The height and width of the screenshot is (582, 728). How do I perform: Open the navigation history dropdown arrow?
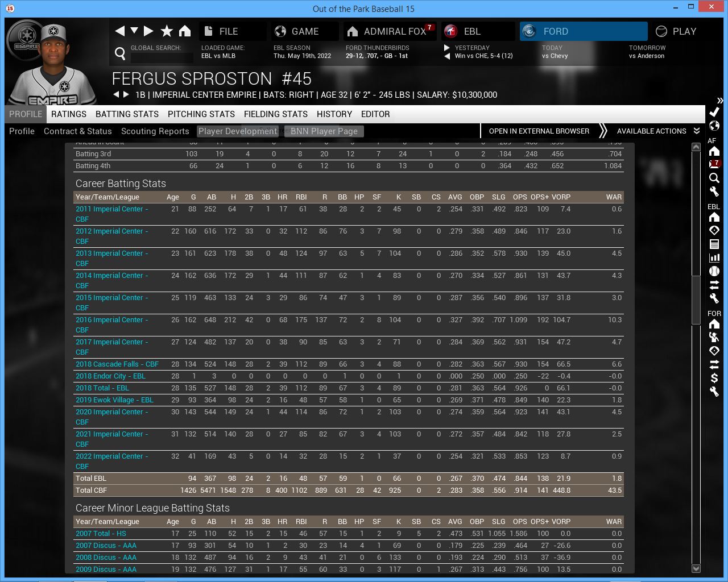(x=134, y=31)
